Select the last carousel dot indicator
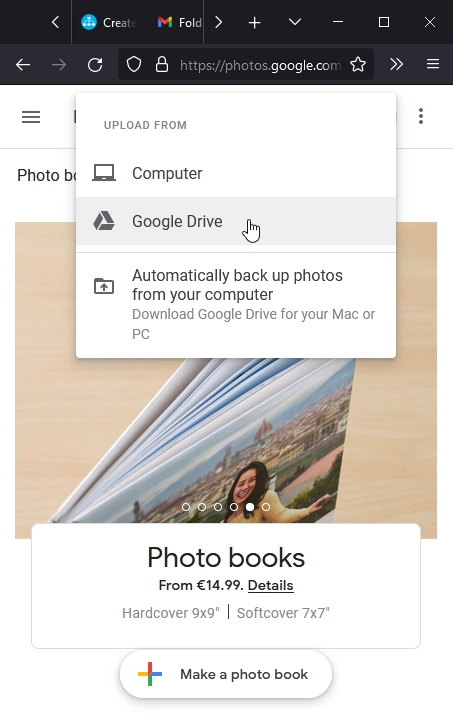The image size is (453, 722). tap(266, 507)
